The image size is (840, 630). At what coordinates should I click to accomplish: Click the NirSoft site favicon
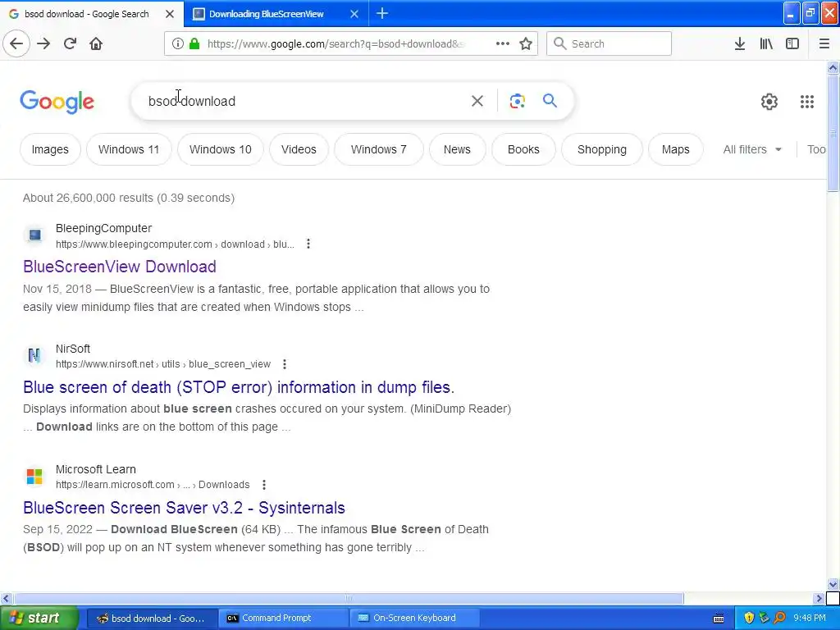pyautogui.click(x=34, y=355)
